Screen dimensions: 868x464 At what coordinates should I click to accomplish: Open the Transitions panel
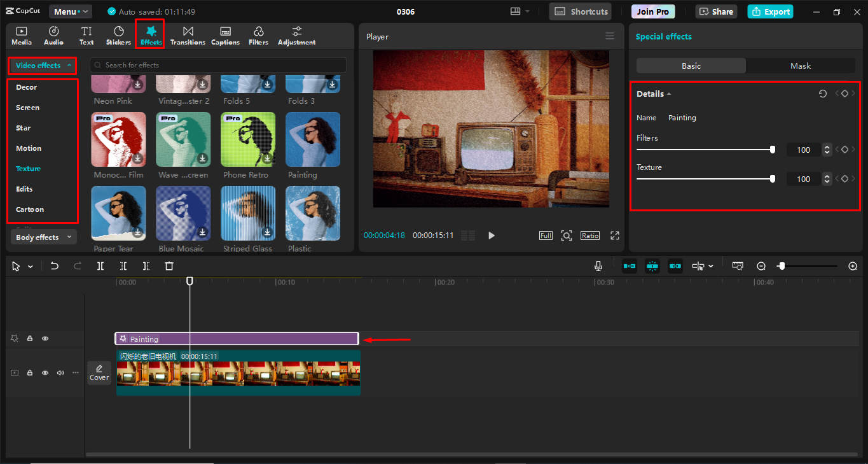point(188,36)
